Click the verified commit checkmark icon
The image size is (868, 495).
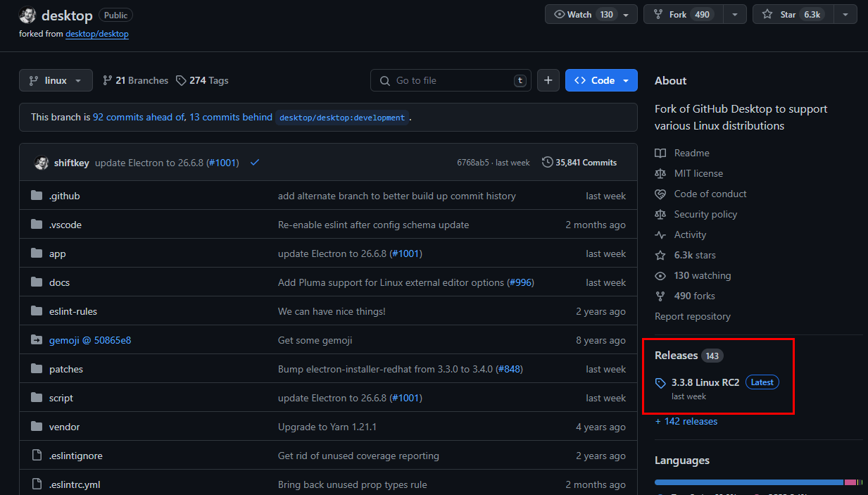point(254,162)
